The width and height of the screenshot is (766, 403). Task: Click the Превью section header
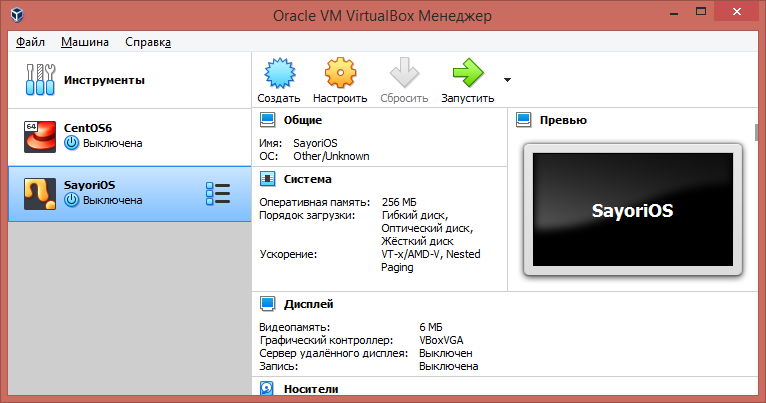(x=563, y=120)
